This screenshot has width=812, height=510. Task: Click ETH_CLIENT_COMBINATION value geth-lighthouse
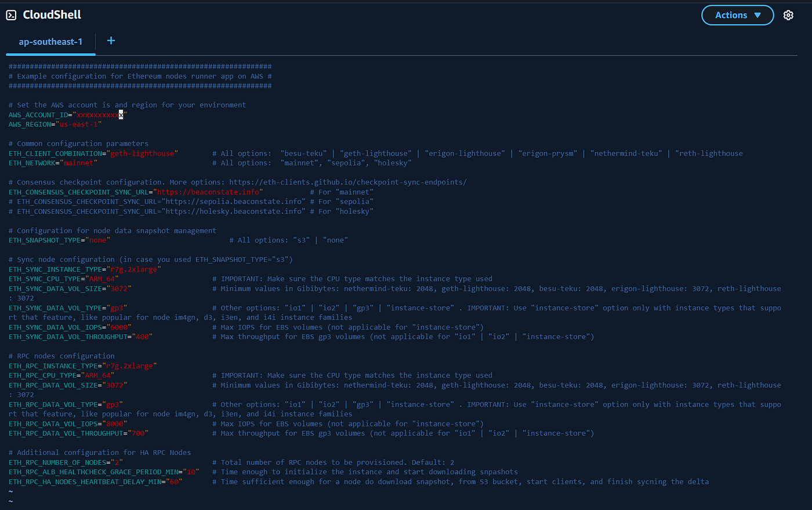pos(142,153)
